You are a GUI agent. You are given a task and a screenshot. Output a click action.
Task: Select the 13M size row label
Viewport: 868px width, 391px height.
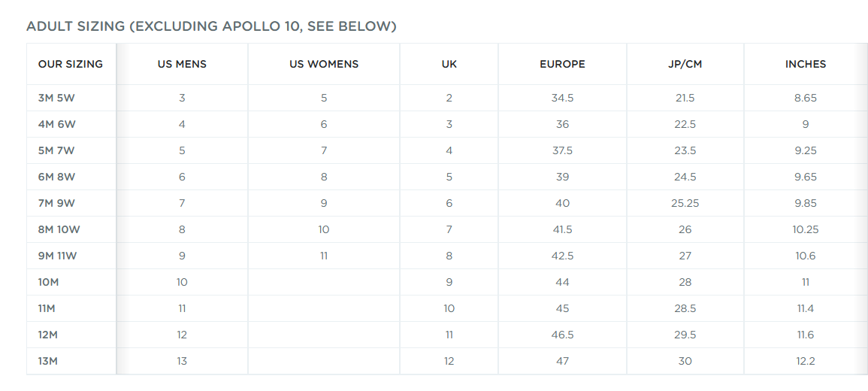(x=47, y=361)
